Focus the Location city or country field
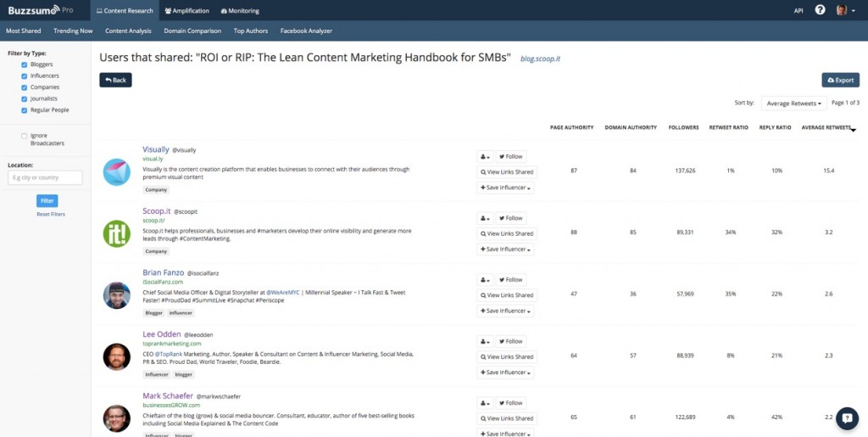The height and width of the screenshot is (437, 868). [46, 178]
